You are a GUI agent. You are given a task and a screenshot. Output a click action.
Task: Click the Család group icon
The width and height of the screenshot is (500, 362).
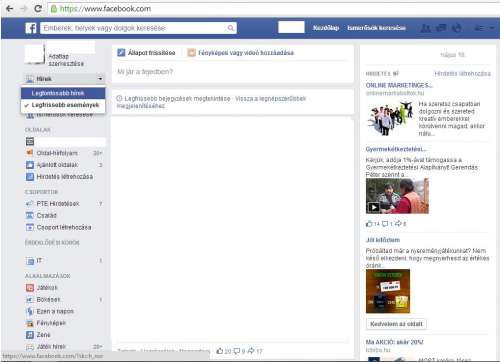tap(30, 216)
